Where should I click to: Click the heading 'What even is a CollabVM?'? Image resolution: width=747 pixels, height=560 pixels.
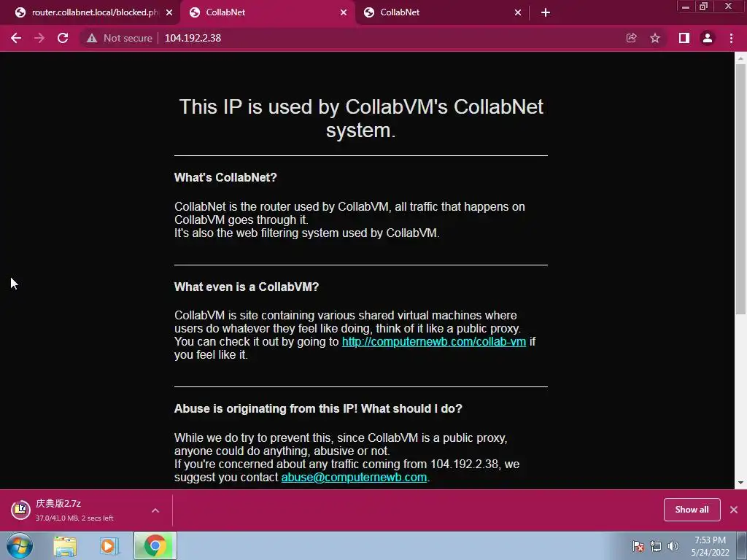coord(247,287)
